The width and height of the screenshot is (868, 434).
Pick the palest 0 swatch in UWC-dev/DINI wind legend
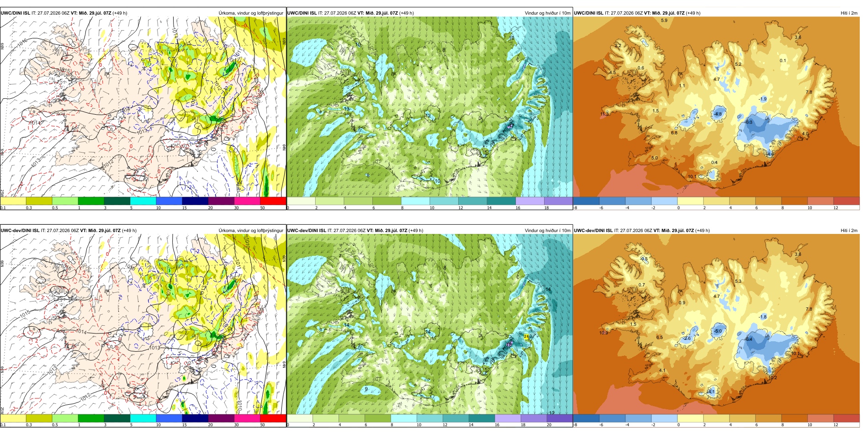[300, 418]
